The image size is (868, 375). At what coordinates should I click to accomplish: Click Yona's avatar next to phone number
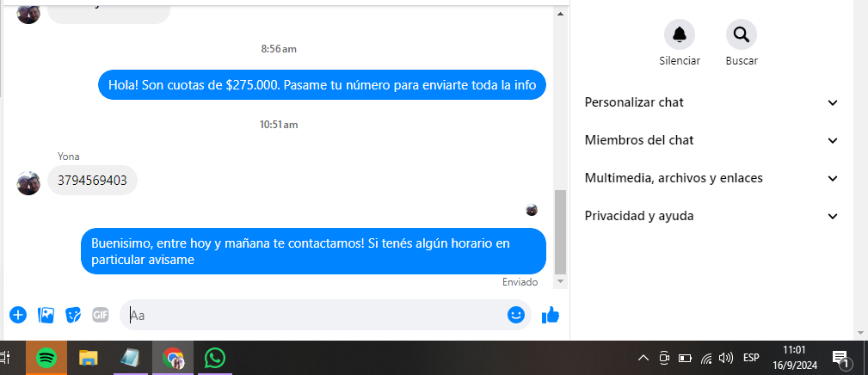(28, 183)
